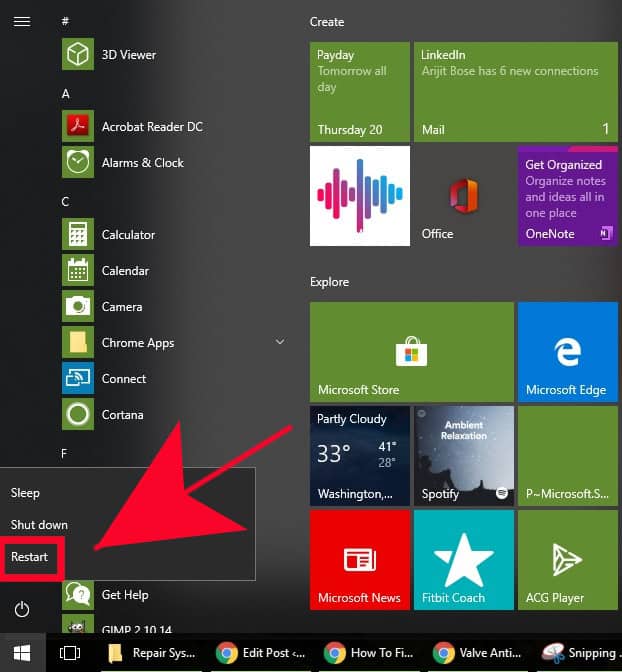Click the Create group heading
The height and width of the screenshot is (672, 622).
[327, 22]
